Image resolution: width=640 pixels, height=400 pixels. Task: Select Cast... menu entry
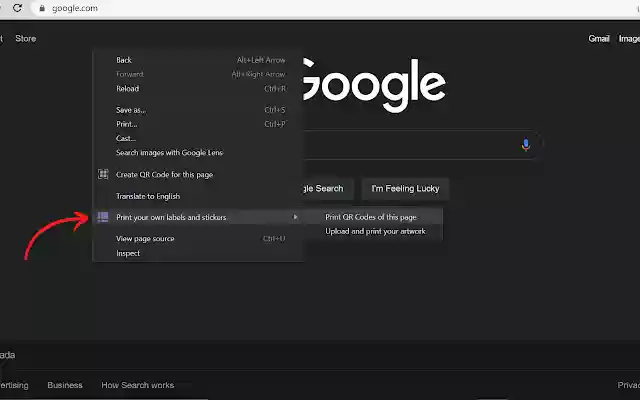(x=199, y=138)
